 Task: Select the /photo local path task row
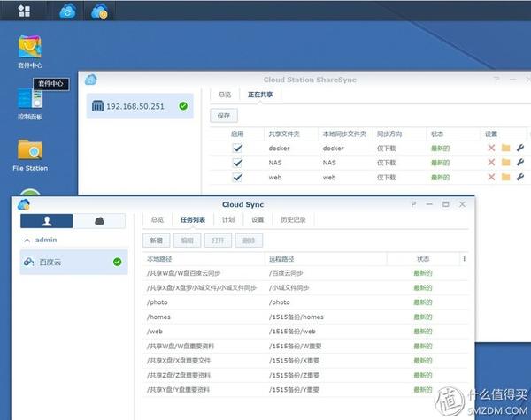pyautogui.click(x=306, y=302)
